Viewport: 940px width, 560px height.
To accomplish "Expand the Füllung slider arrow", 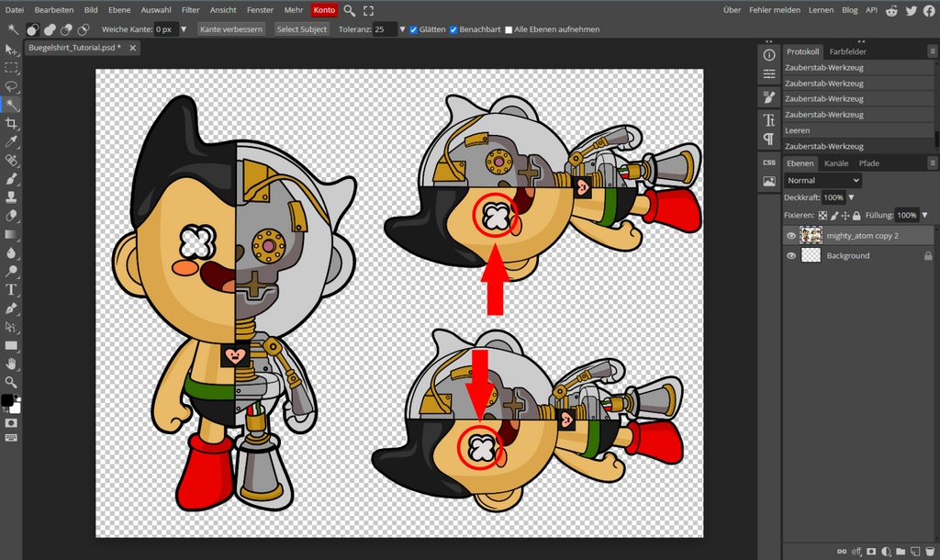I will (924, 215).
